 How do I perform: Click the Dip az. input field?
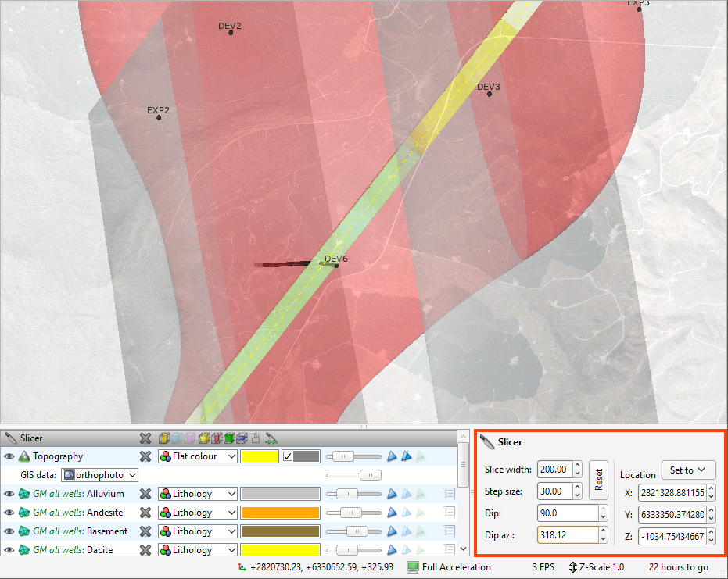567,535
